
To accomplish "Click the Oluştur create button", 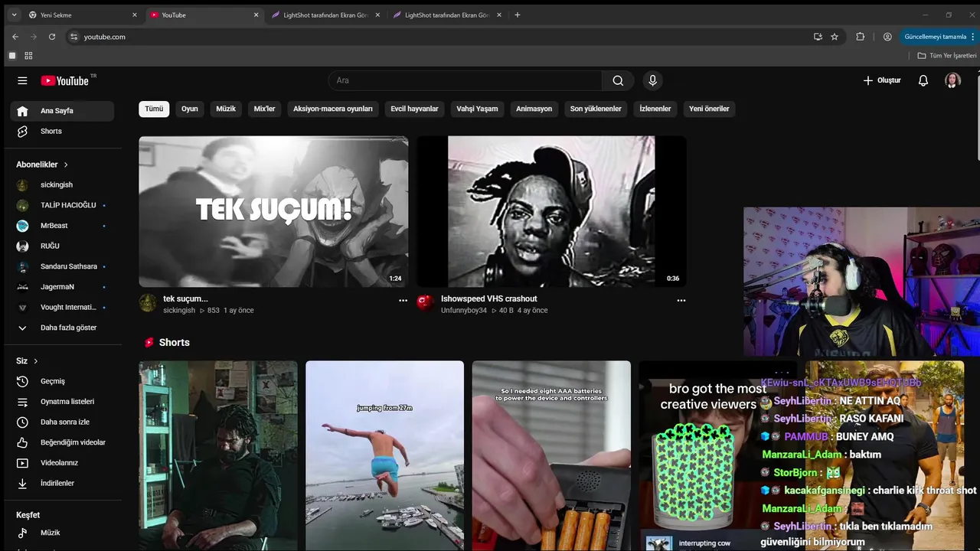I will pyautogui.click(x=882, y=80).
